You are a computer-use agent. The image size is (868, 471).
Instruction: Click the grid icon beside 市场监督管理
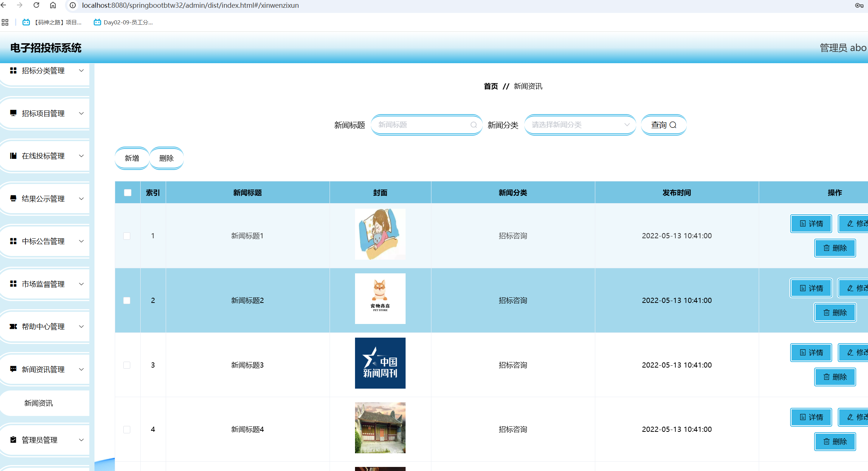pyautogui.click(x=13, y=284)
